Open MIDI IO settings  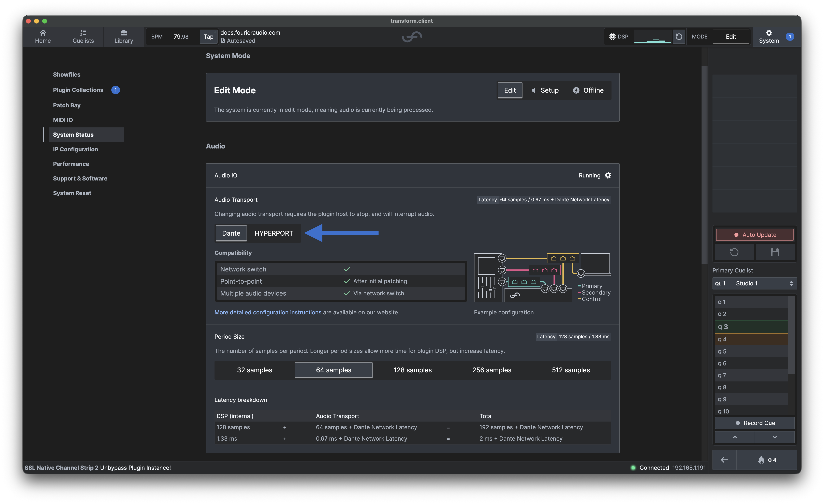coord(63,120)
